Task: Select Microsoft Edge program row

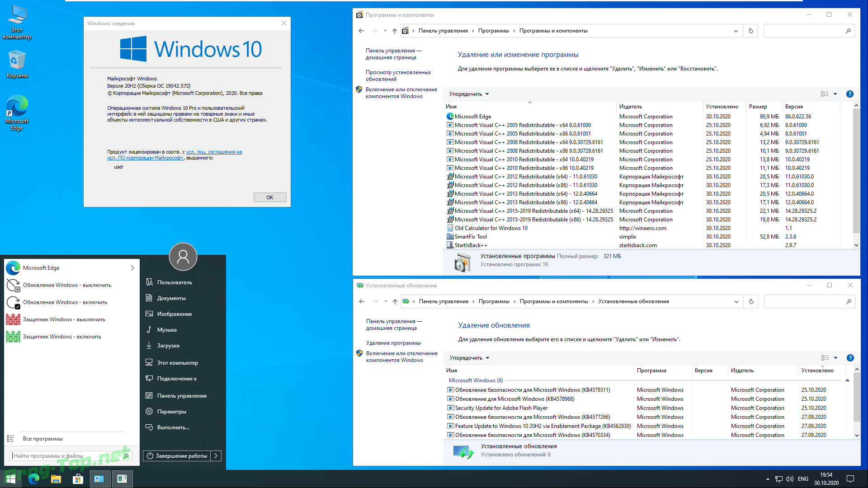Action: coord(642,117)
